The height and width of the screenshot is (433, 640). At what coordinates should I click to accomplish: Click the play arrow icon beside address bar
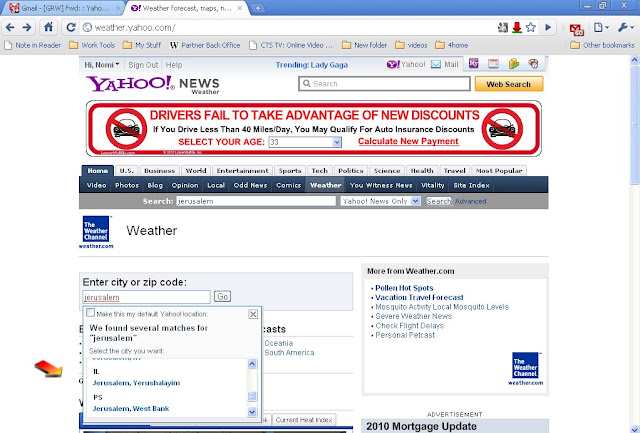pos(548,27)
